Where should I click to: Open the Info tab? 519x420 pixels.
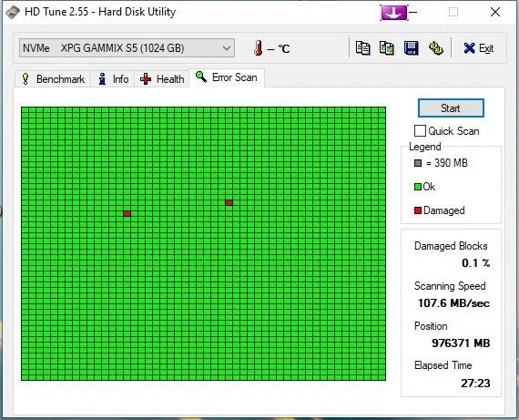tap(113, 79)
